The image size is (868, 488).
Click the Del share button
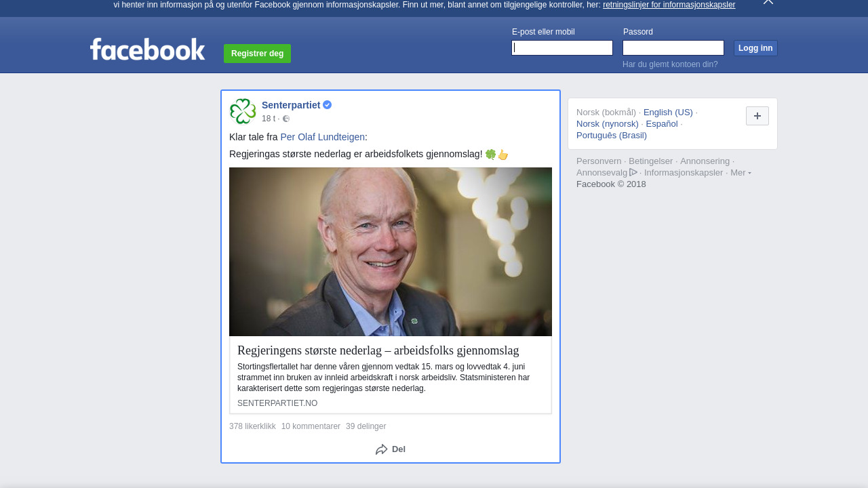click(x=391, y=449)
